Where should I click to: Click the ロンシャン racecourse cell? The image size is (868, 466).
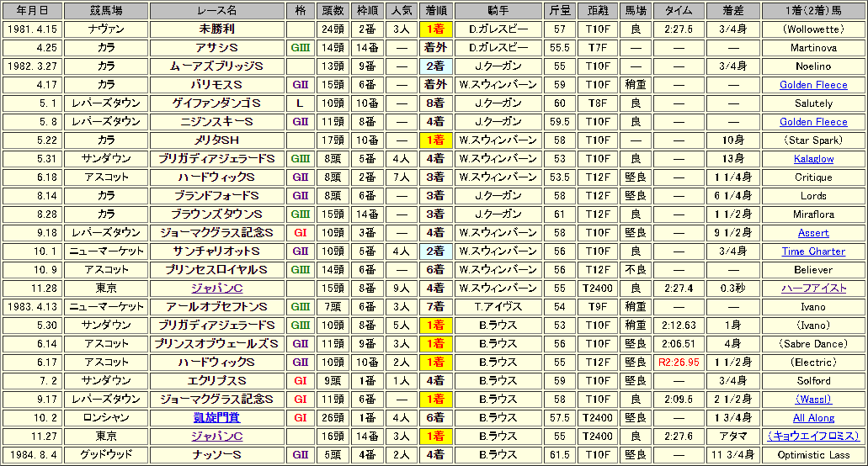click(x=106, y=417)
